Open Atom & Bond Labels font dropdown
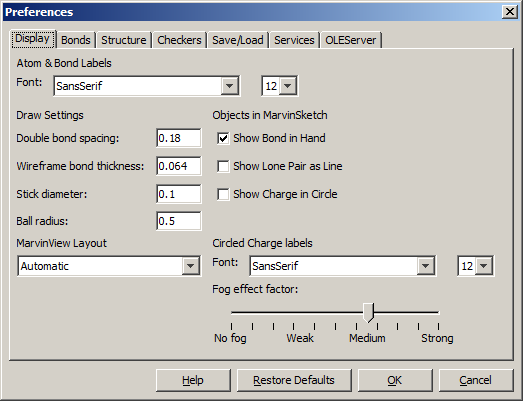Viewport: 523px width, 401px height. pos(146,86)
